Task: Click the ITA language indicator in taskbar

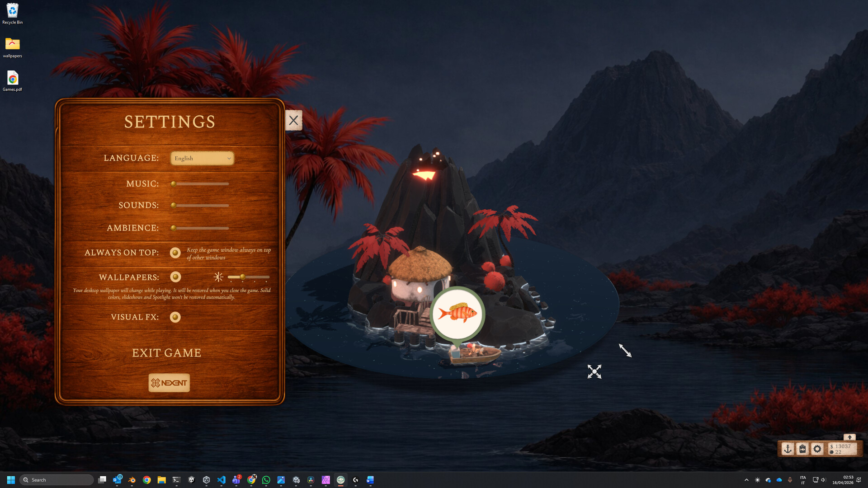Action: click(x=803, y=480)
